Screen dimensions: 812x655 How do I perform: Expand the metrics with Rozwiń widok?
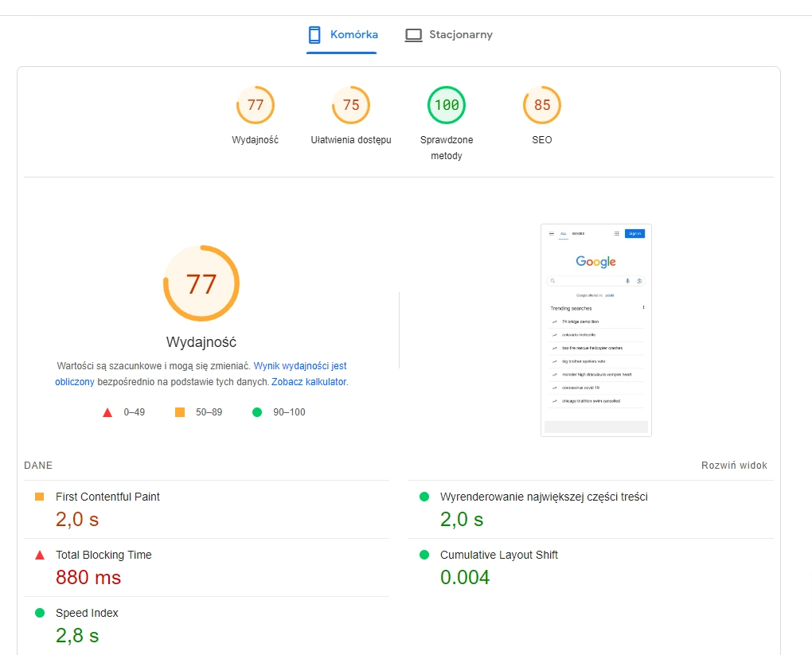734,465
